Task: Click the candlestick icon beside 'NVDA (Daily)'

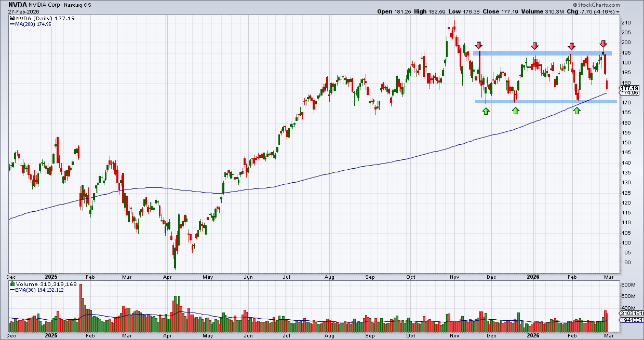Action: [x=12, y=18]
